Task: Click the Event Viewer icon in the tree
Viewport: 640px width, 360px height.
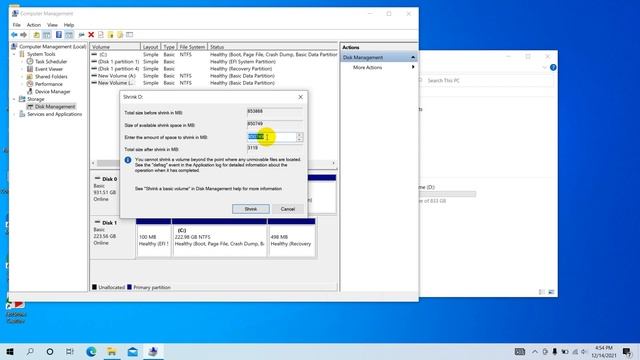Action: [30, 69]
